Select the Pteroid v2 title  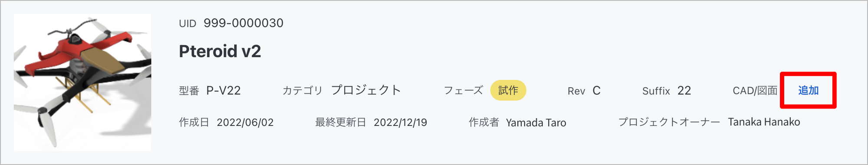220,51
